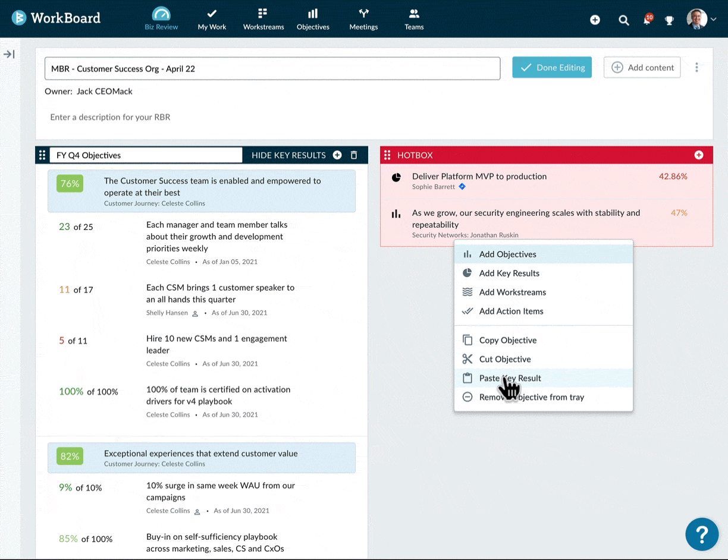The width and height of the screenshot is (728, 560).
Task: Click the plus icon in HOTBOX header
Action: (x=699, y=155)
